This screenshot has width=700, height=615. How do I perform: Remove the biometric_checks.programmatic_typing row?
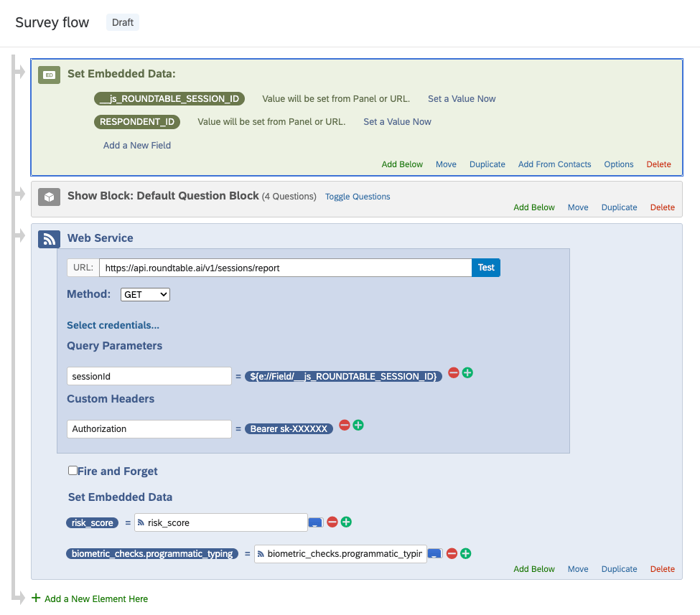(x=452, y=553)
